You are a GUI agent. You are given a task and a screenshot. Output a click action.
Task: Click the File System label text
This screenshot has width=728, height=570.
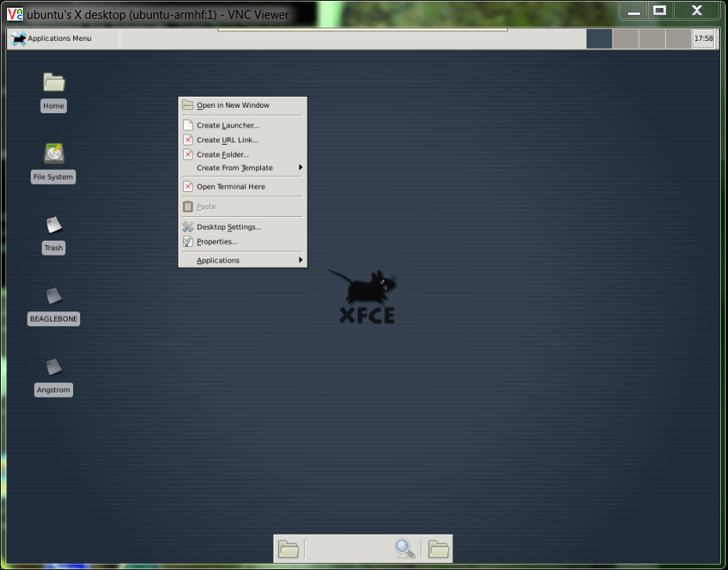click(x=53, y=177)
